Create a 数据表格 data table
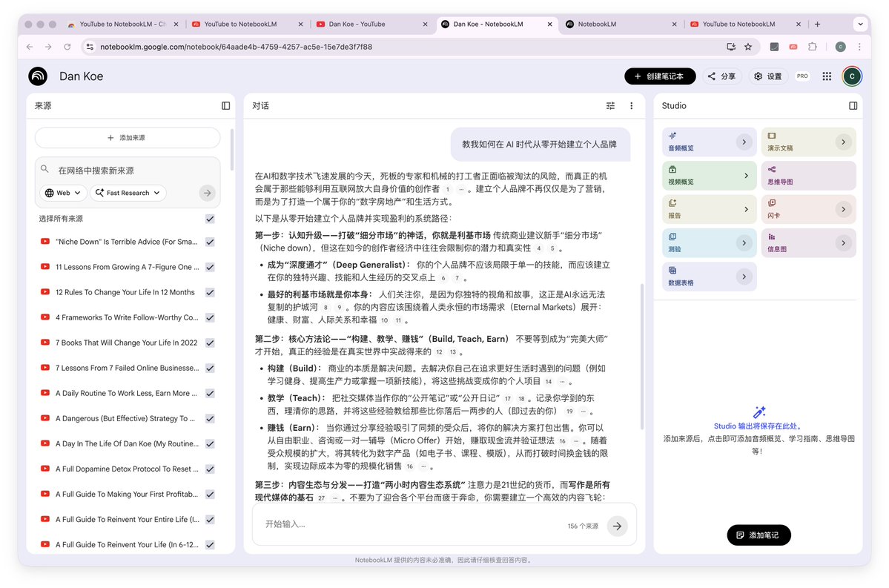The width and height of the screenshot is (889, 588). click(x=708, y=276)
